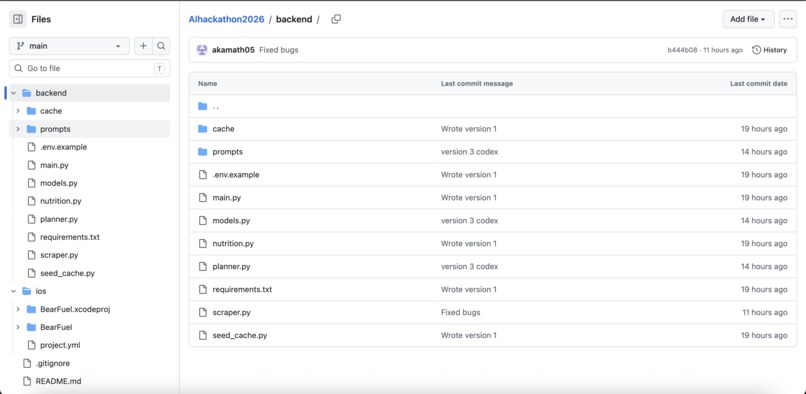This screenshot has width=806, height=394.
Task: Open akamath05 user profile link
Action: click(x=233, y=50)
